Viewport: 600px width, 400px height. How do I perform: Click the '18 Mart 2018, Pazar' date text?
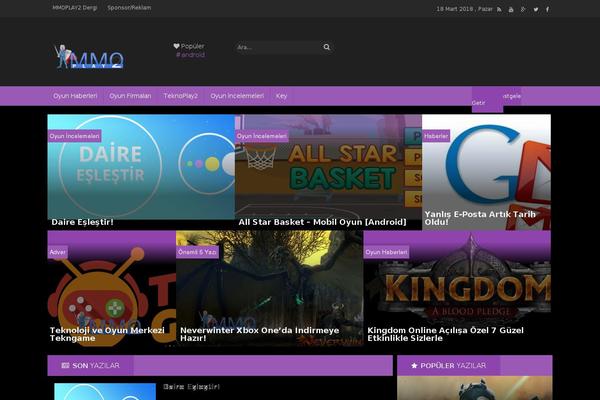464,9
